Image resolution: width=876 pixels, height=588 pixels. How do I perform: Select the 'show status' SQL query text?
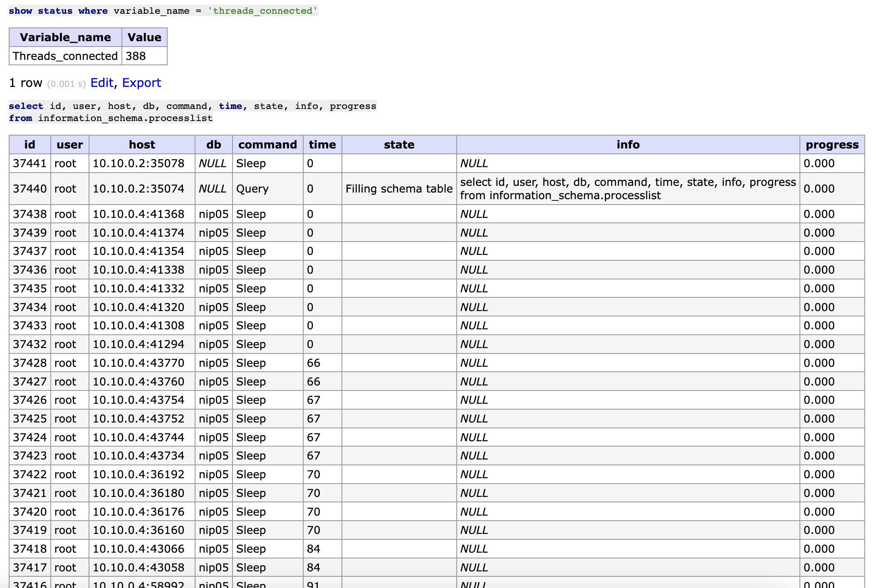pos(163,11)
